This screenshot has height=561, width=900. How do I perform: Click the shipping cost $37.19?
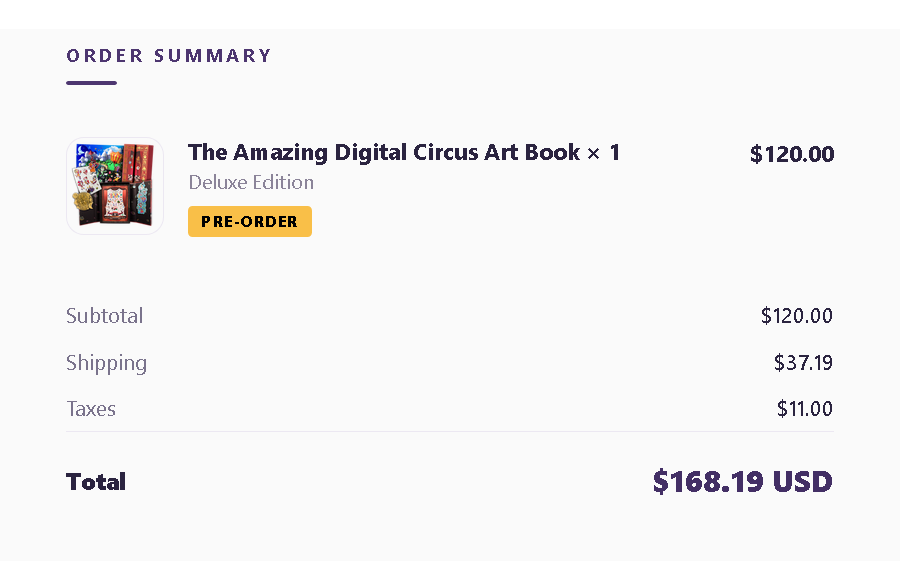(803, 362)
